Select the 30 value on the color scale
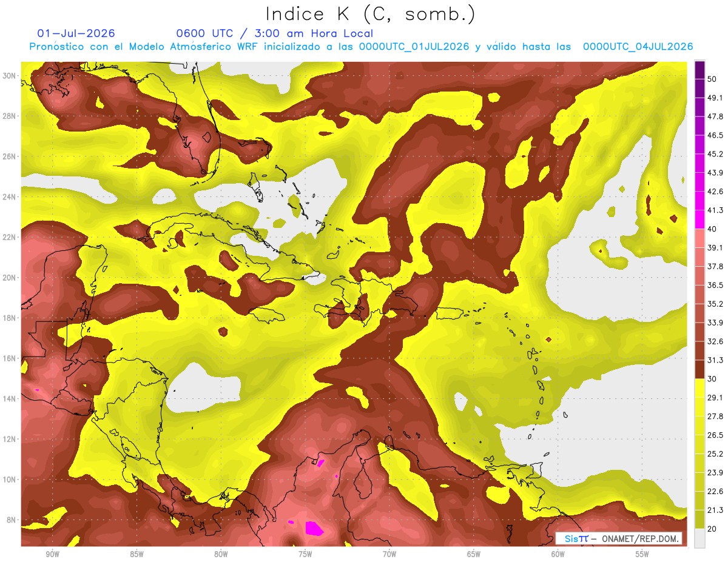The height and width of the screenshot is (562, 728). (713, 379)
